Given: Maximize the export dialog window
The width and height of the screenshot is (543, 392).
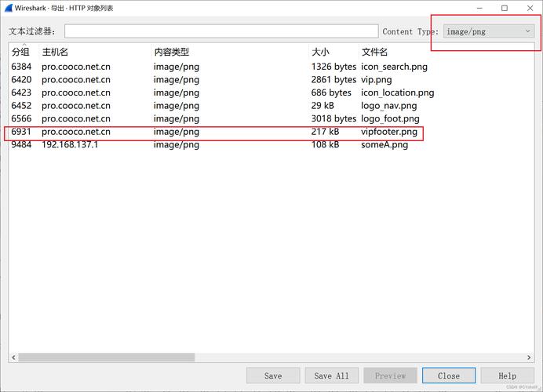Looking at the screenshot, I should (505, 8).
